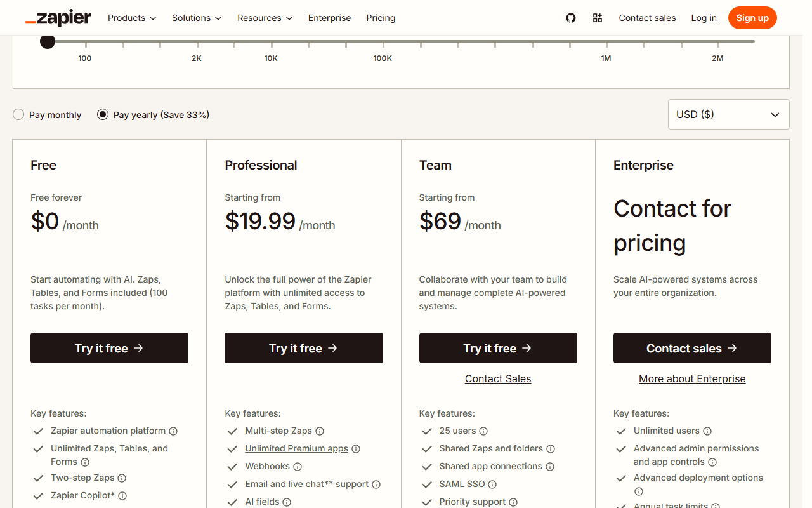The image size is (812, 508).
Task: Open the Unlimited Premium apps link
Action: click(x=297, y=449)
